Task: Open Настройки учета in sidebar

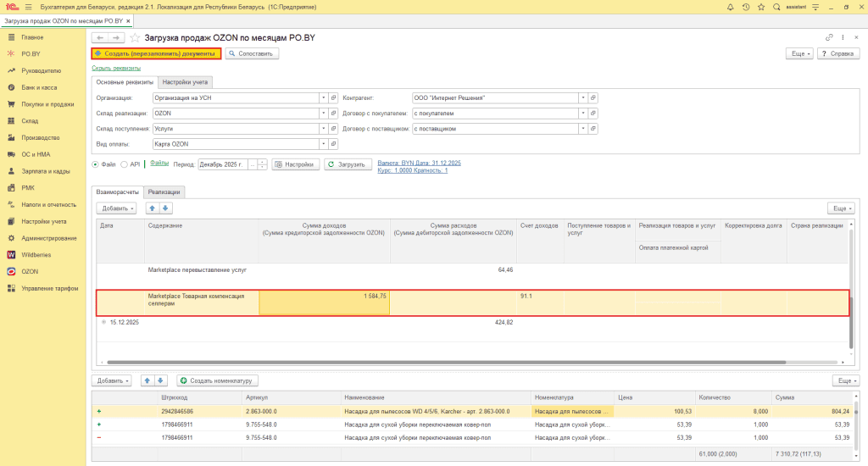Action: point(44,221)
